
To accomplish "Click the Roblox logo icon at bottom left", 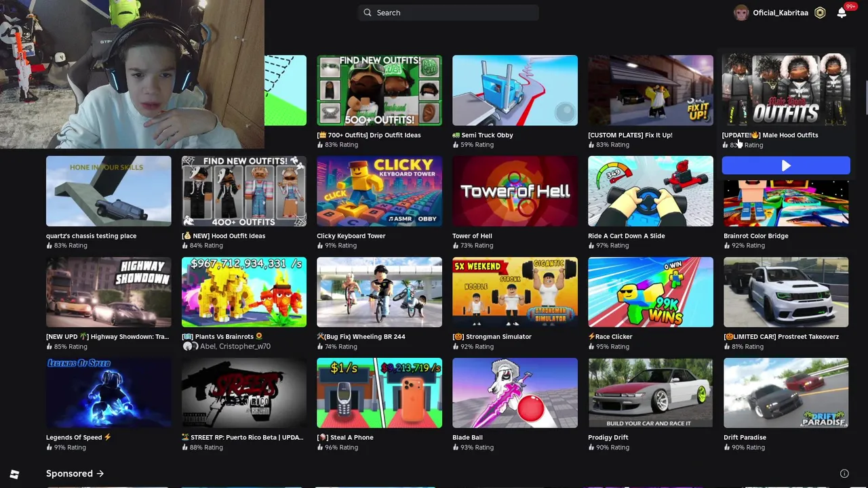I will (x=14, y=474).
